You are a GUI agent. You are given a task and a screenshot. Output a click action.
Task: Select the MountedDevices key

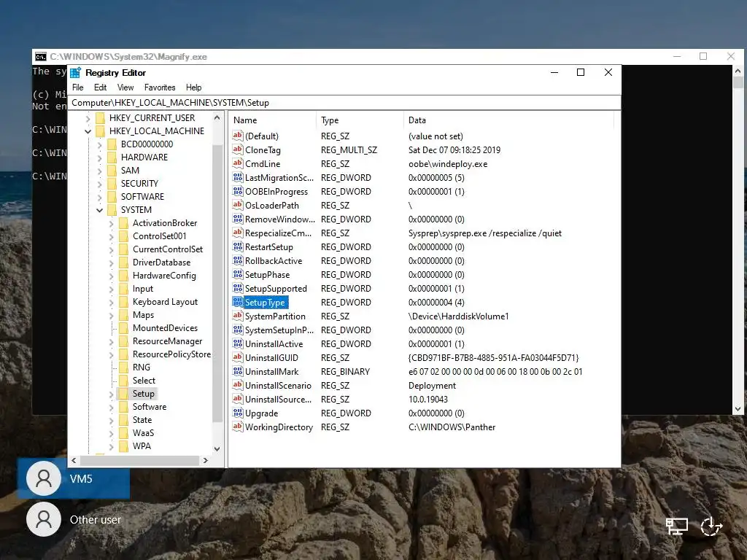click(165, 328)
